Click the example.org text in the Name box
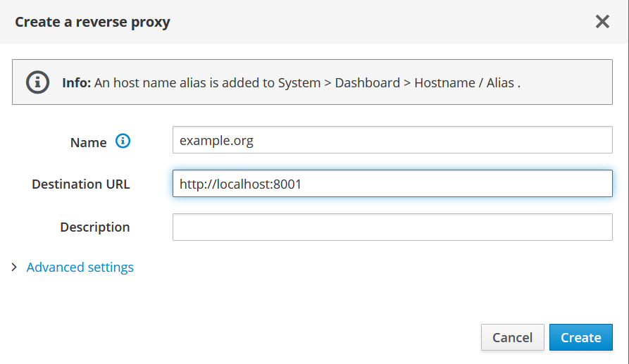Screen dimensions: 629x364 pyautogui.click(x=216, y=141)
